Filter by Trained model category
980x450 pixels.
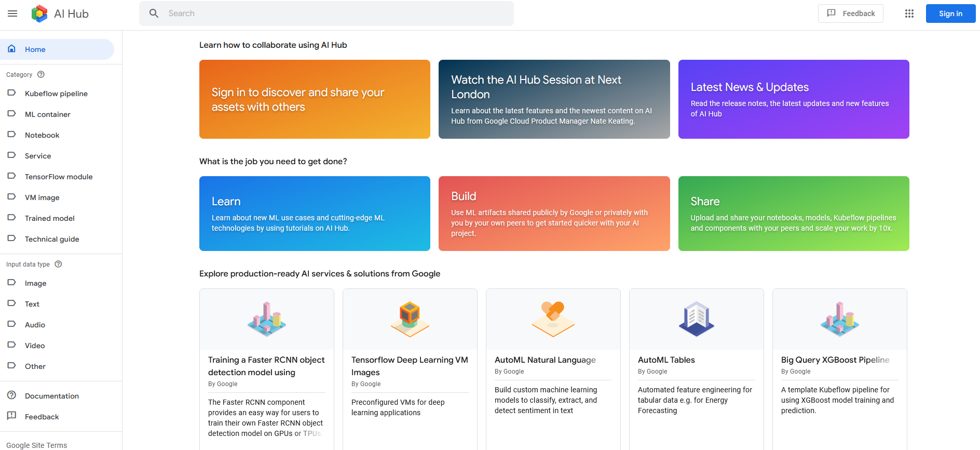(49, 218)
